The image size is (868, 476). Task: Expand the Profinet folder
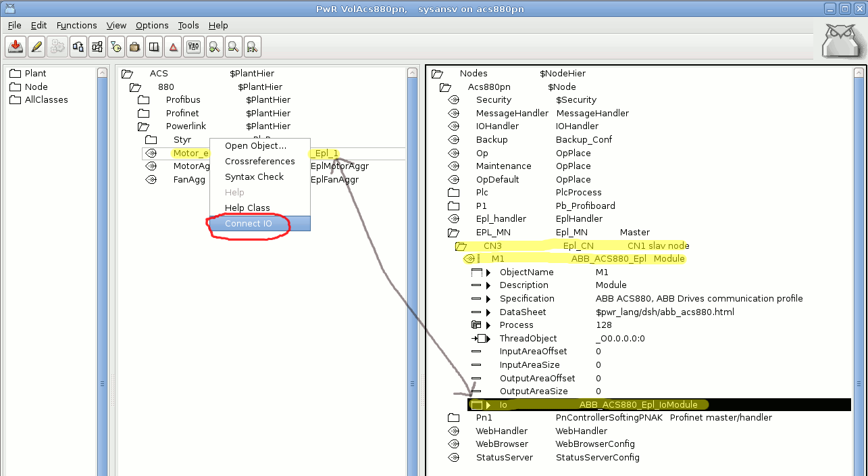143,114
